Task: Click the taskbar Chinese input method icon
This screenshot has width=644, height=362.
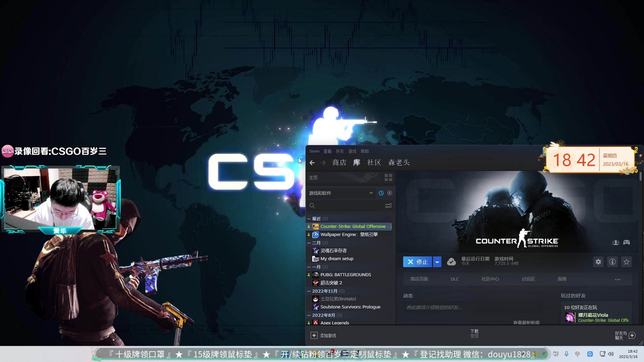Action: tap(577, 354)
